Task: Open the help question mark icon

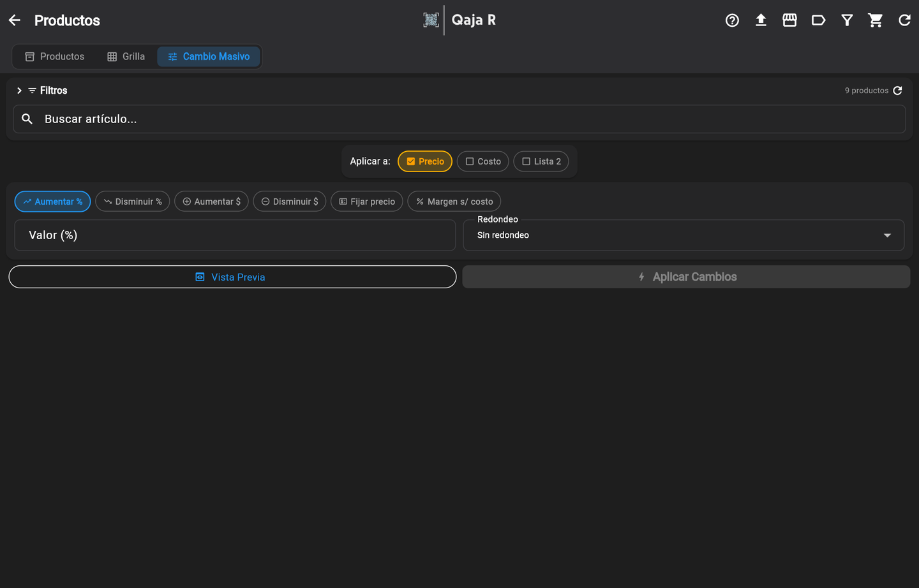Action: coord(732,20)
